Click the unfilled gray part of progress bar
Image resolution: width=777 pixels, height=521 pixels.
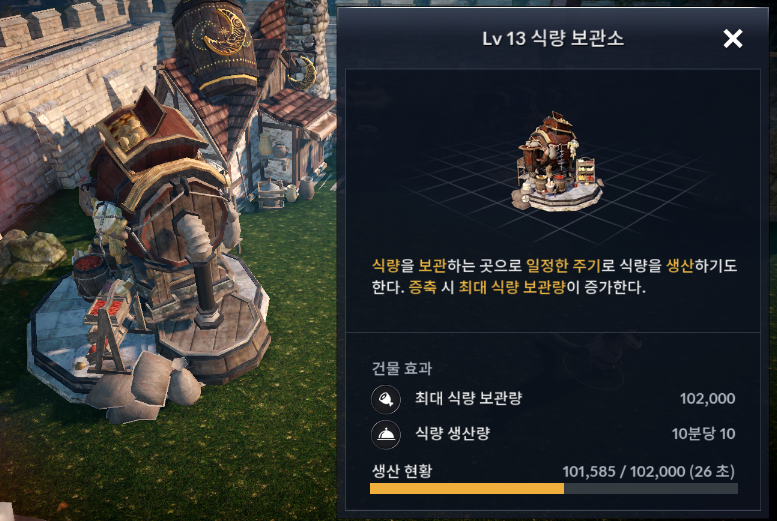pyautogui.click(x=651, y=489)
